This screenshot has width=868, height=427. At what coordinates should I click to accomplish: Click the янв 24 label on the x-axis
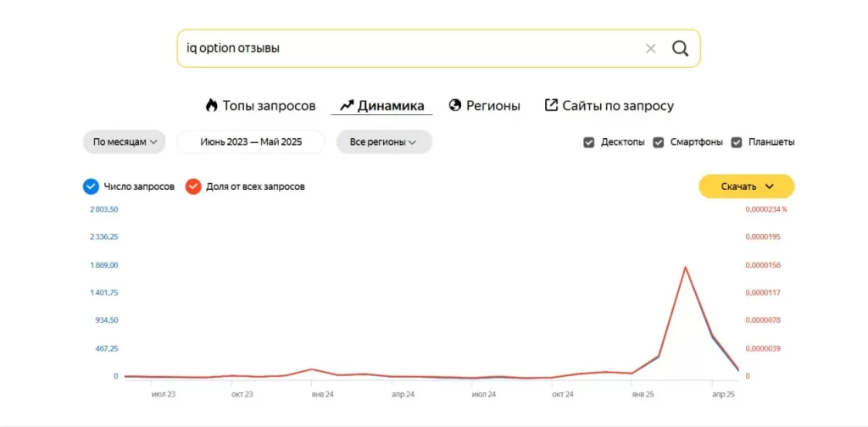tap(322, 394)
